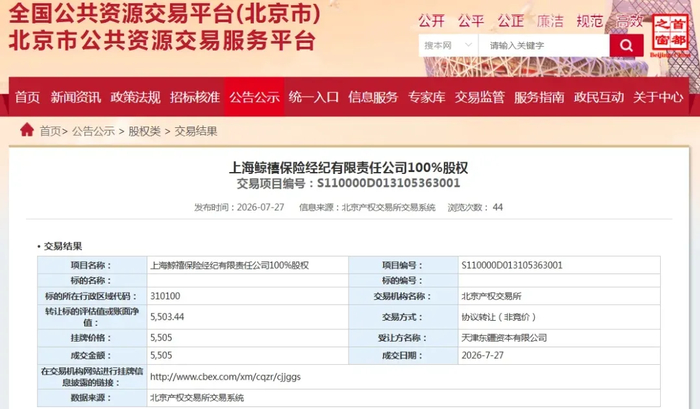Screen dimensions: 700x409
Task: Open the 首页 navigation tab
Action: pyautogui.click(x=27, y=97)
